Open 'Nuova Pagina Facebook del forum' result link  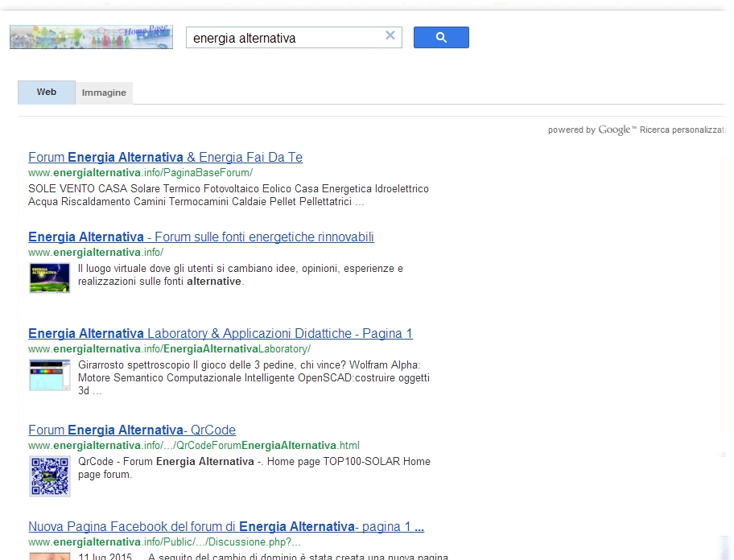[226, 527]
